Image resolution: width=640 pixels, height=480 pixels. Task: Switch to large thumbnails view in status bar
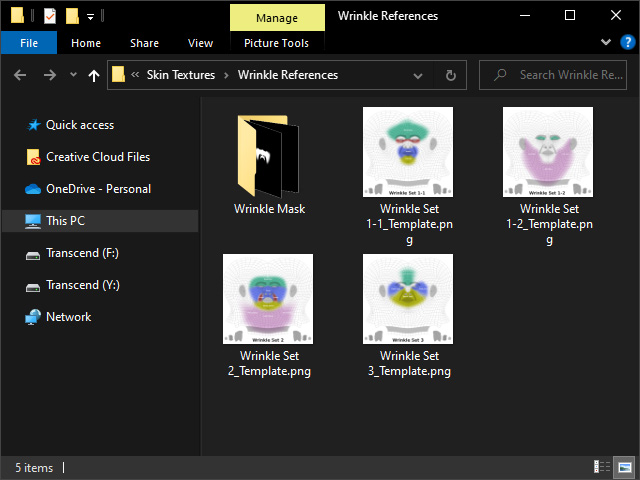coord(624,467)
